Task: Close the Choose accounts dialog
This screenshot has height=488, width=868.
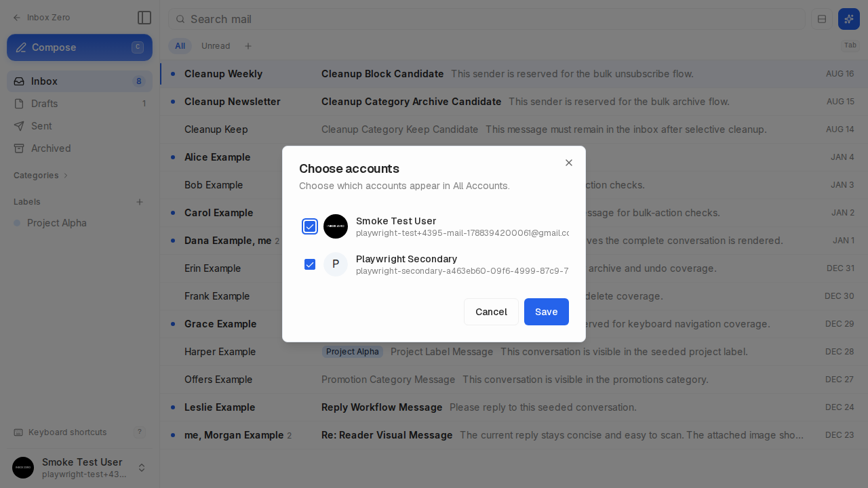Action: coord(569,163)
